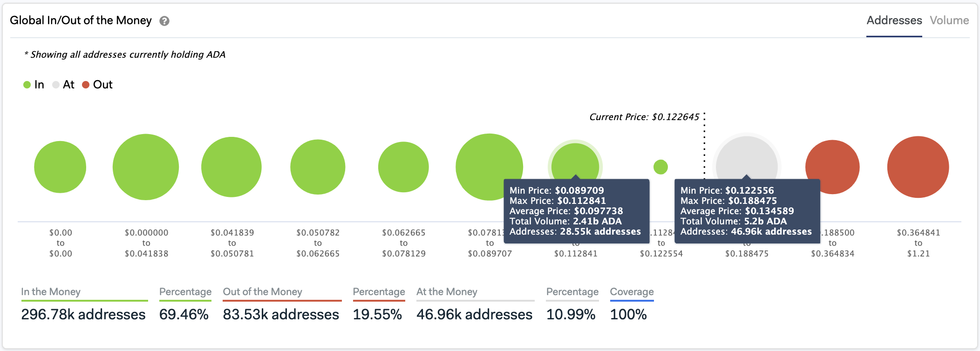Click the Coverage heading
This screenshot has height=351, width=980.
coord(632,292)
